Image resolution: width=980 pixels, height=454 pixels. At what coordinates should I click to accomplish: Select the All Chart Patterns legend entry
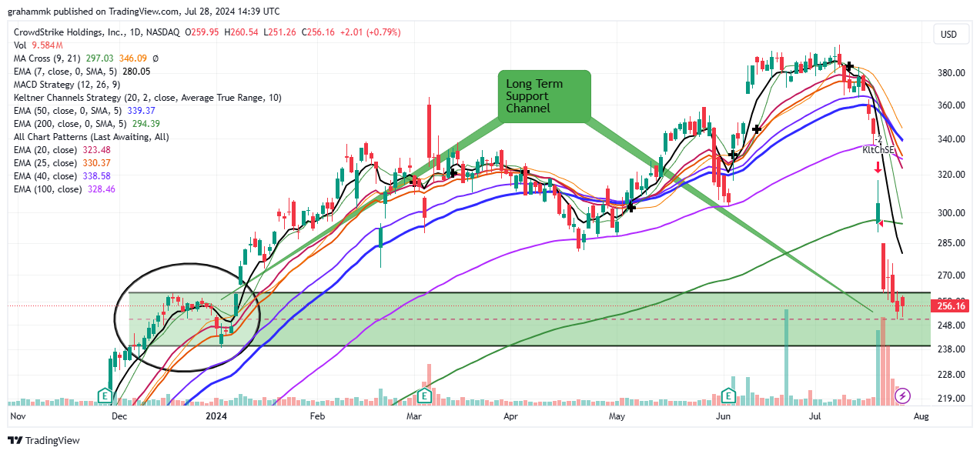[91, 137]
